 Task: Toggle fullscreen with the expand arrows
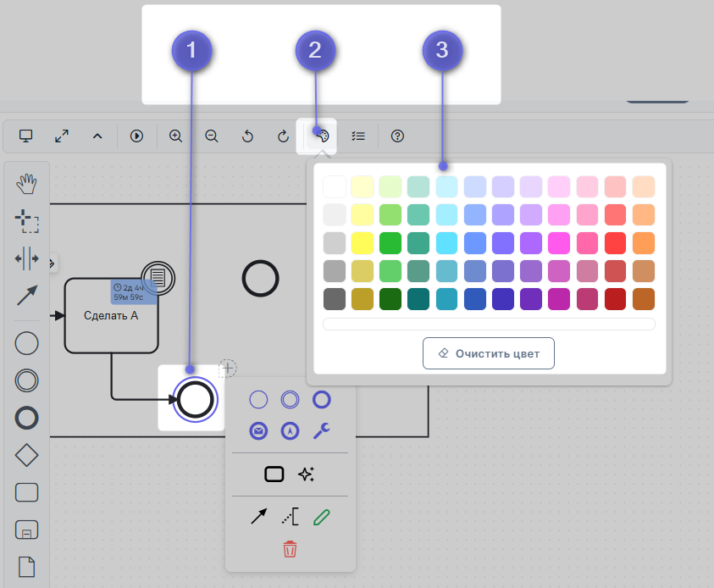[x=62, y=136]
